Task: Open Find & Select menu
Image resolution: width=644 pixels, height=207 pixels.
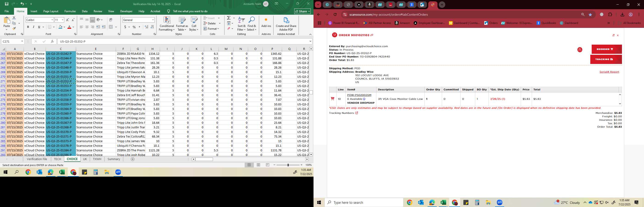Action: [x=252, y=24]
